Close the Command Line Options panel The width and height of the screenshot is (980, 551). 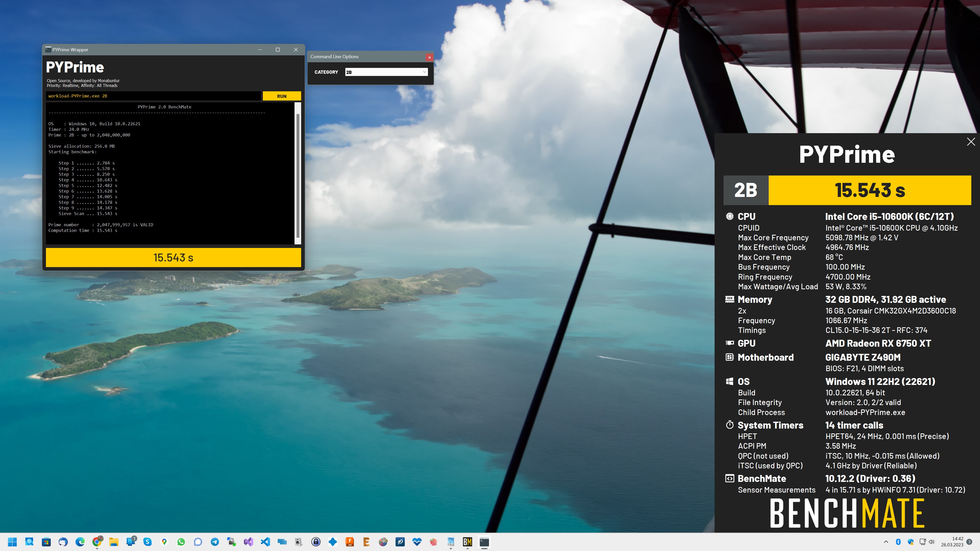(x=430, y=57)
